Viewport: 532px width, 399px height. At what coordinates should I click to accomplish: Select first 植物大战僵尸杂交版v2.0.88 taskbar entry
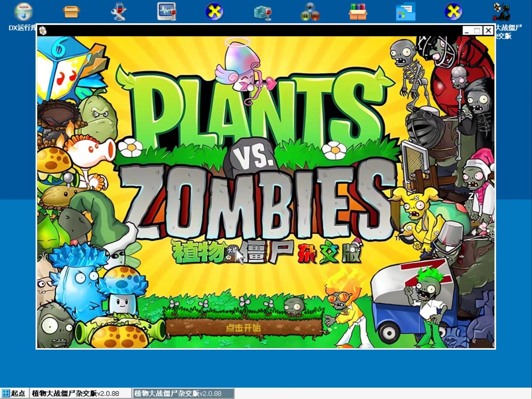click(80, 393)
